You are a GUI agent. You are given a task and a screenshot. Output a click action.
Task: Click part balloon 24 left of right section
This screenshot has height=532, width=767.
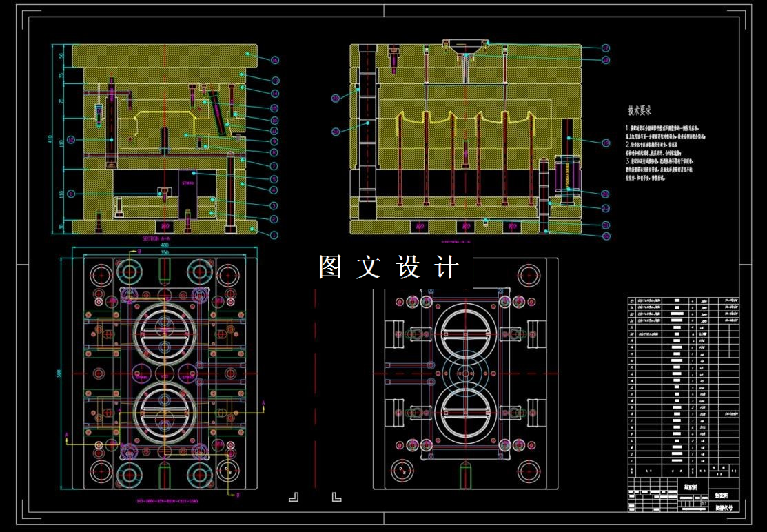tap(336, 132)
